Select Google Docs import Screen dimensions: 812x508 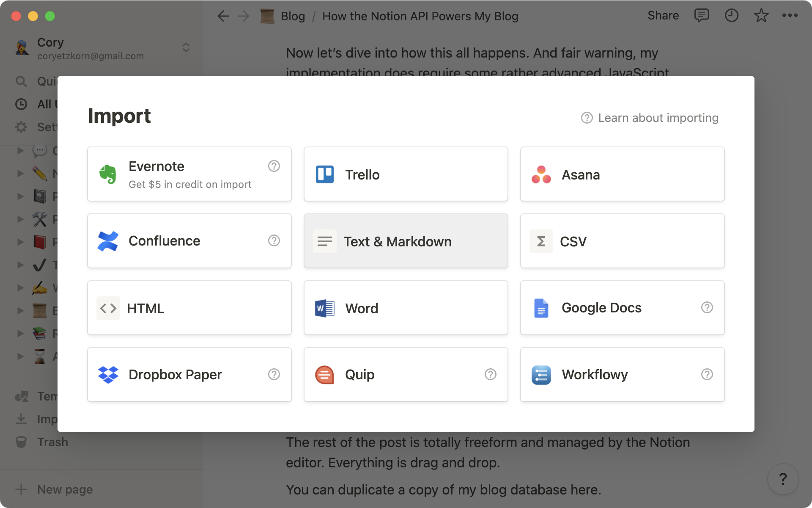click(622, 308)
